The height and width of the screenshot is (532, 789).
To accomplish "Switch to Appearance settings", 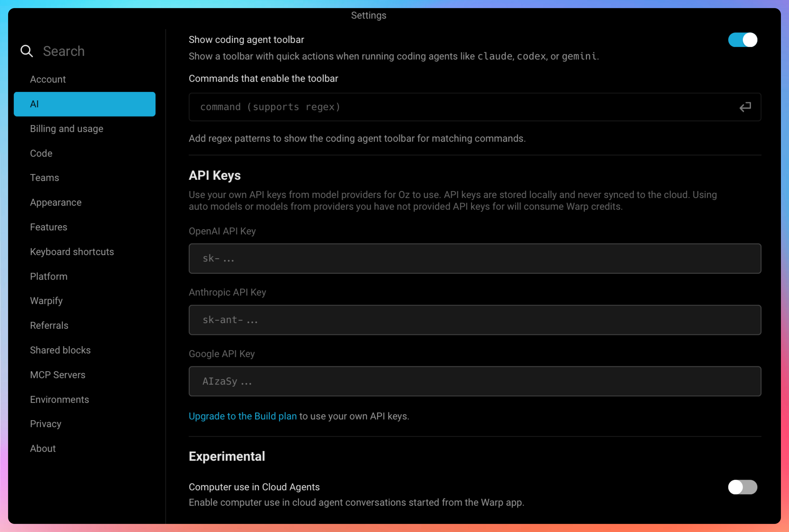I will 56,203.
